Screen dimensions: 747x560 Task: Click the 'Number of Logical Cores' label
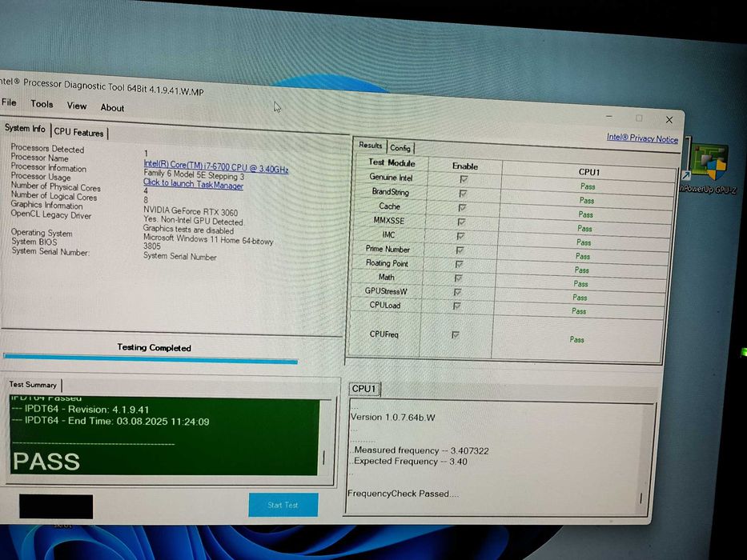(54, 196)
